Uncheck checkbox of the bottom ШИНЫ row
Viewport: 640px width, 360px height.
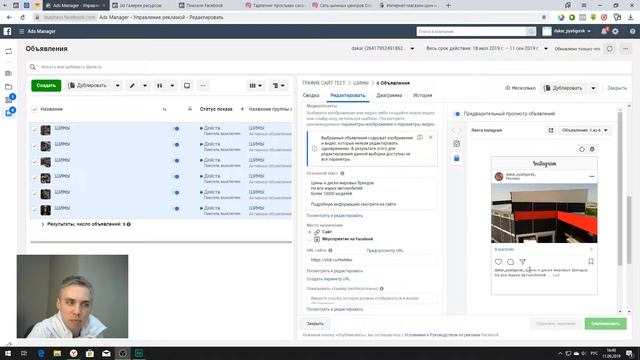click(35, 210)
